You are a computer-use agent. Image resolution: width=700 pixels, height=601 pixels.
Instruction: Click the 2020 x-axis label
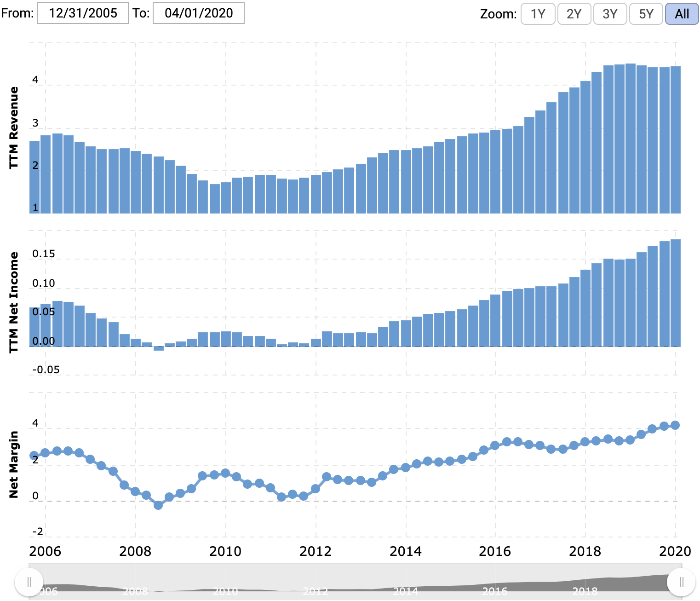(x=675, y=551)
